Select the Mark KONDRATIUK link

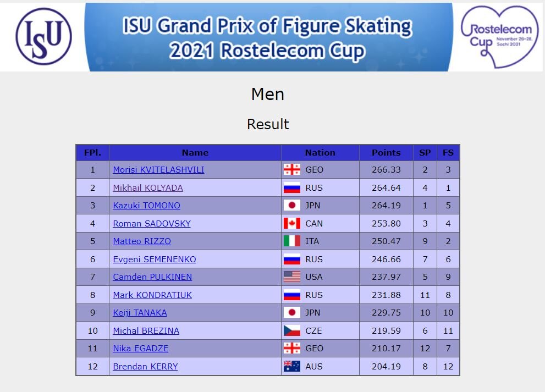coord(152,295)
